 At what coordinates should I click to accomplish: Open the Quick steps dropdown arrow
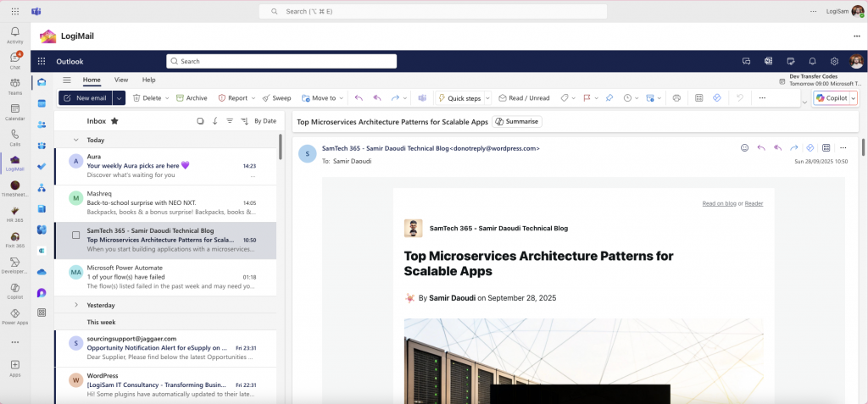click(487, 98)
